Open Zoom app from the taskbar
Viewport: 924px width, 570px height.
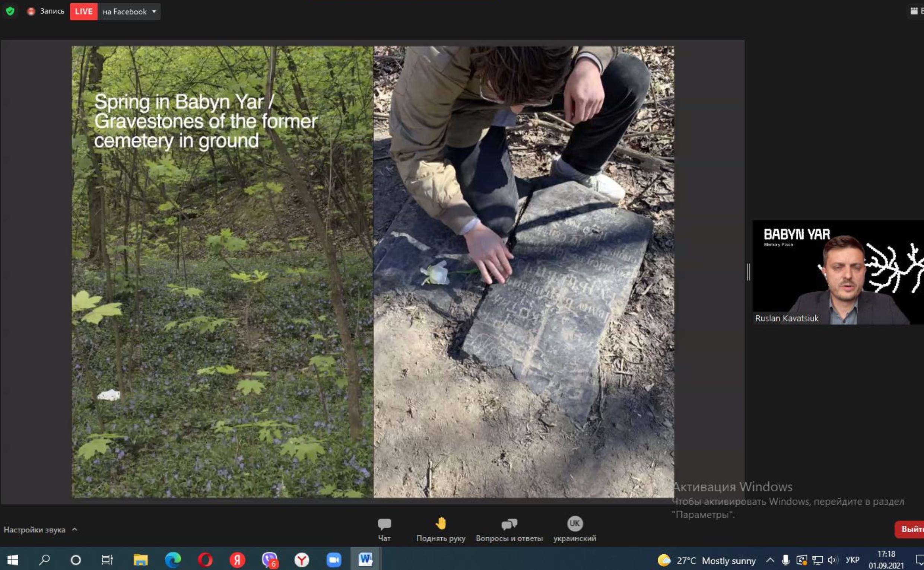pos(334,560)
